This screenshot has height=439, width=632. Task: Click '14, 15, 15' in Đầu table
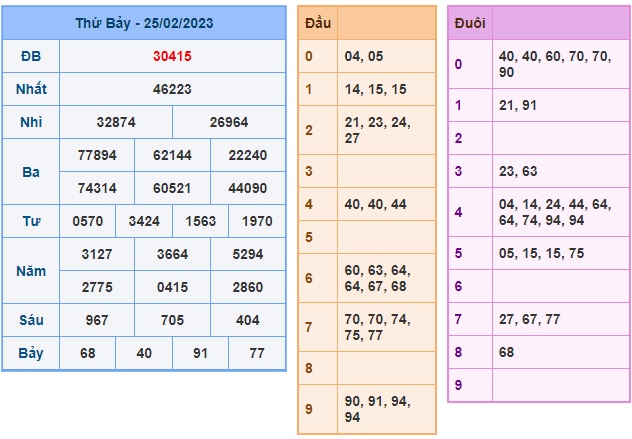375,89
